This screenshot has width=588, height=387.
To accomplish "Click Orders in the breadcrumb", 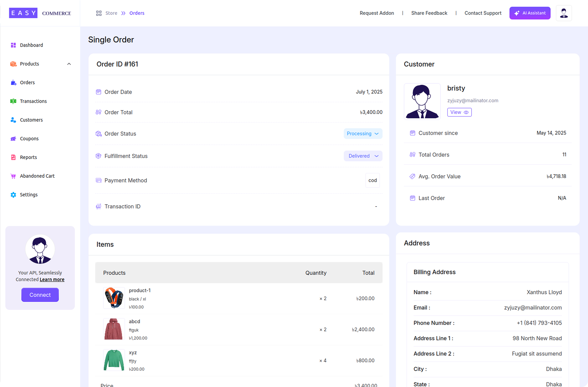I will click(137, 13).
